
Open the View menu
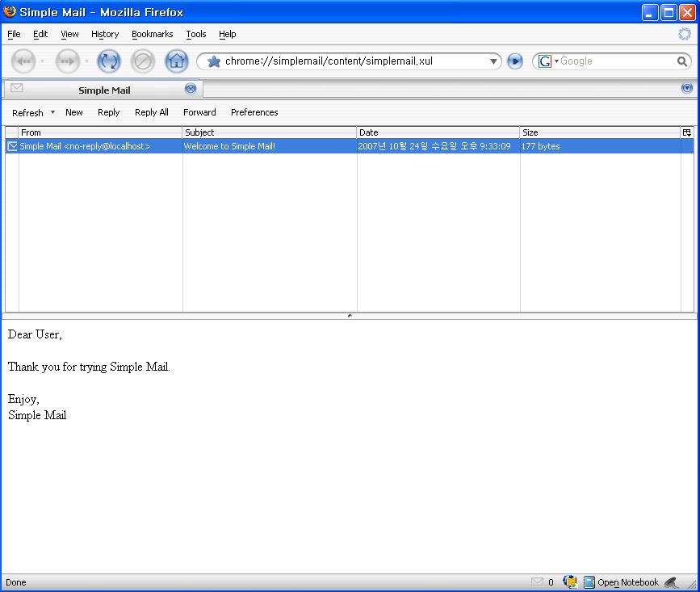(x=69, y=34)
